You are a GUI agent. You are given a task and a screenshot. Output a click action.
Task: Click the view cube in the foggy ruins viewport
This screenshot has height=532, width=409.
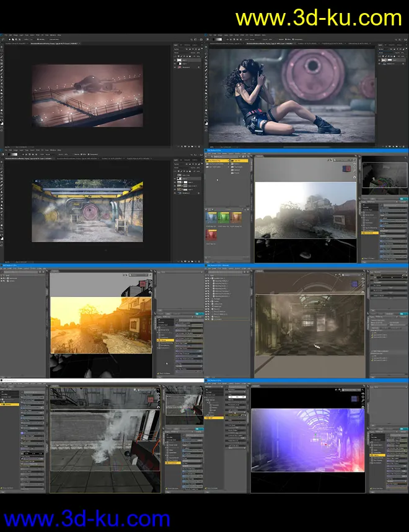(x=346, y=168)
